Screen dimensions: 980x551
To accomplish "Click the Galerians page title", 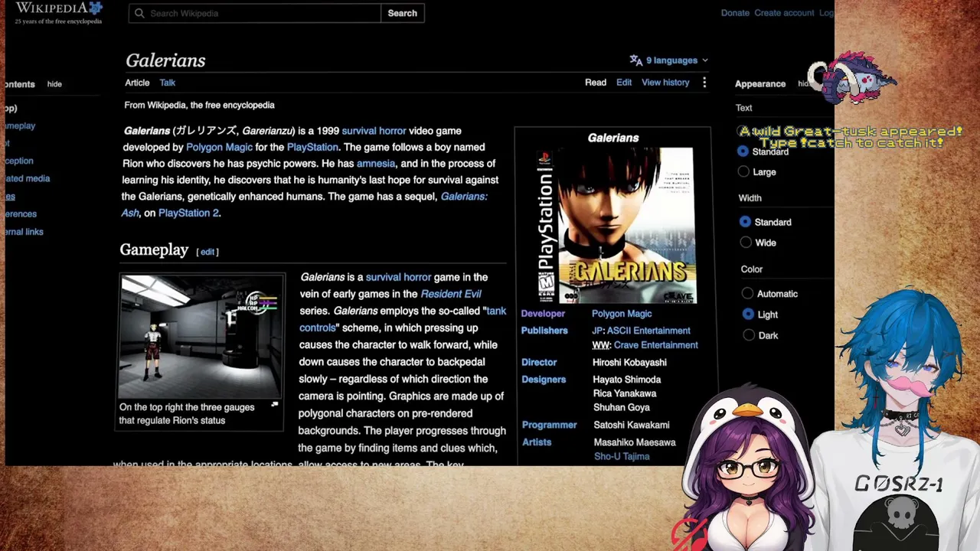I will tap(165, 60).
